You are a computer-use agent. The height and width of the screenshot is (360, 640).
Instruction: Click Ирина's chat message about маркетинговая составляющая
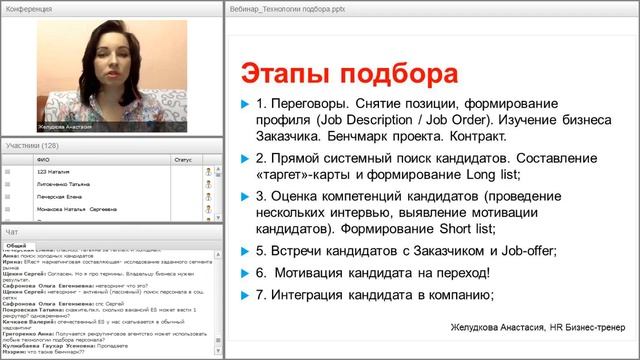click(107, 265)
